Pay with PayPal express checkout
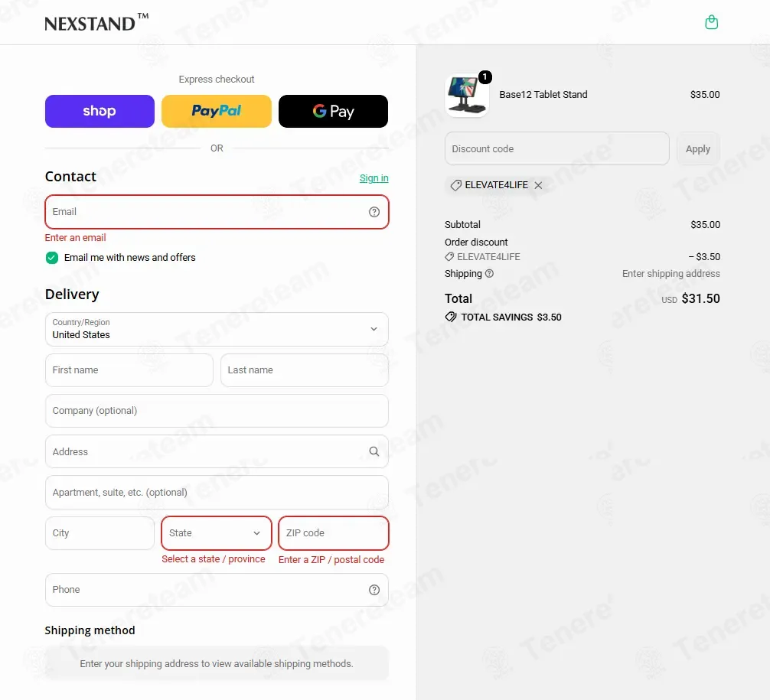 click(217, 112)
